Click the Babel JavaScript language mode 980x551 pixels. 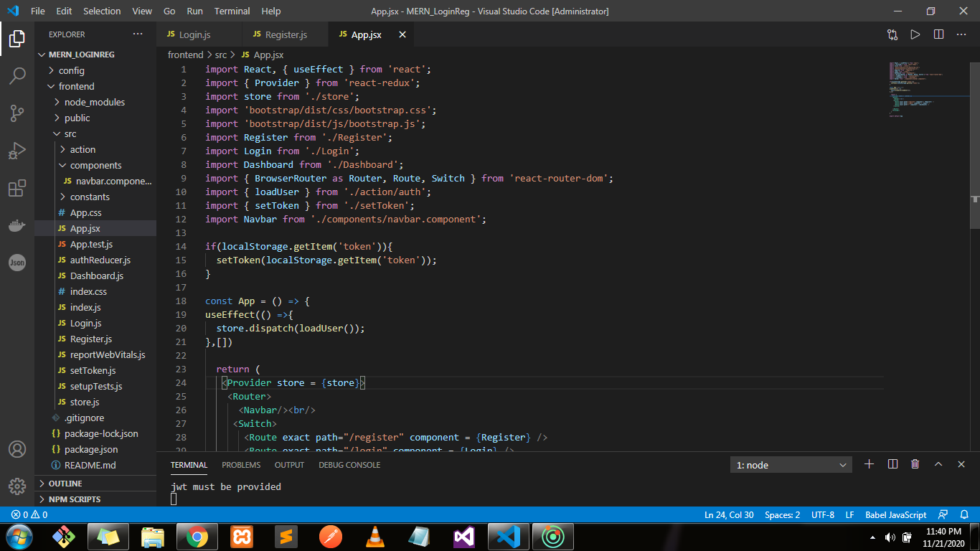pyautogui.click(x=896, y=514)
